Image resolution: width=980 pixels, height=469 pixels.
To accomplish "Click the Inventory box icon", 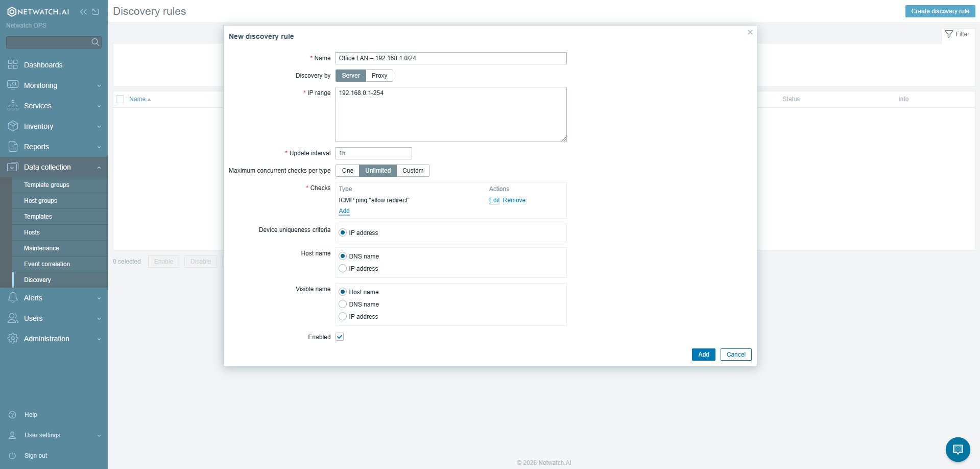I will coord(13,126).
